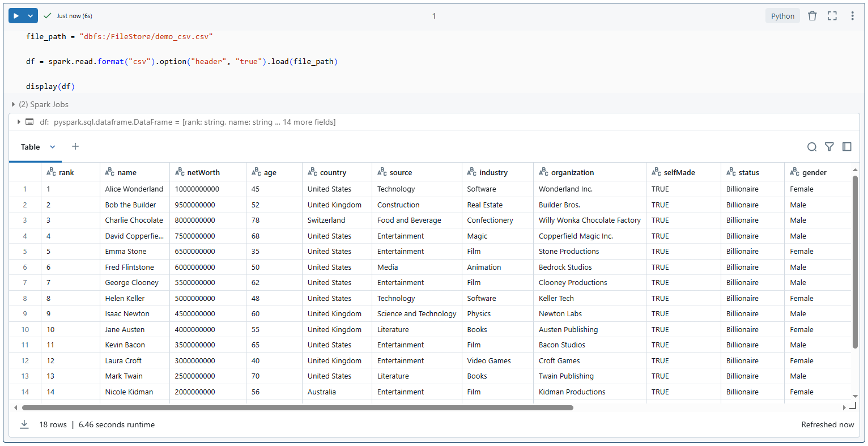
Task: Select the Science and Technology cell
Action: (x=417, y=313)
